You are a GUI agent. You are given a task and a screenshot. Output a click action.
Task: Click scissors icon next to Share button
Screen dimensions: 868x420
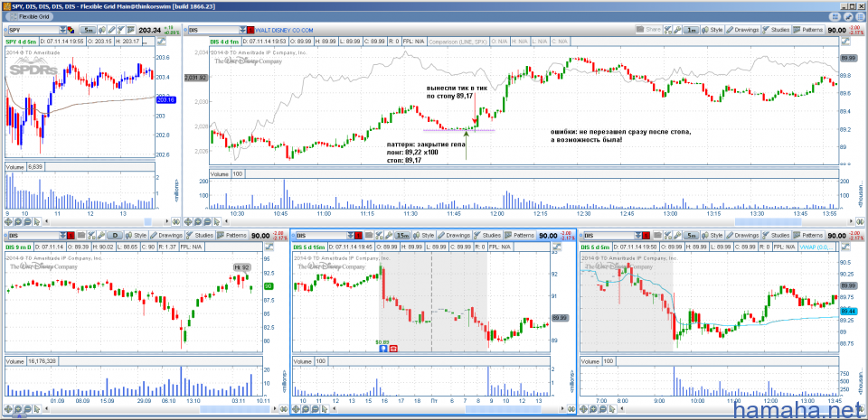tap(667, 30)
